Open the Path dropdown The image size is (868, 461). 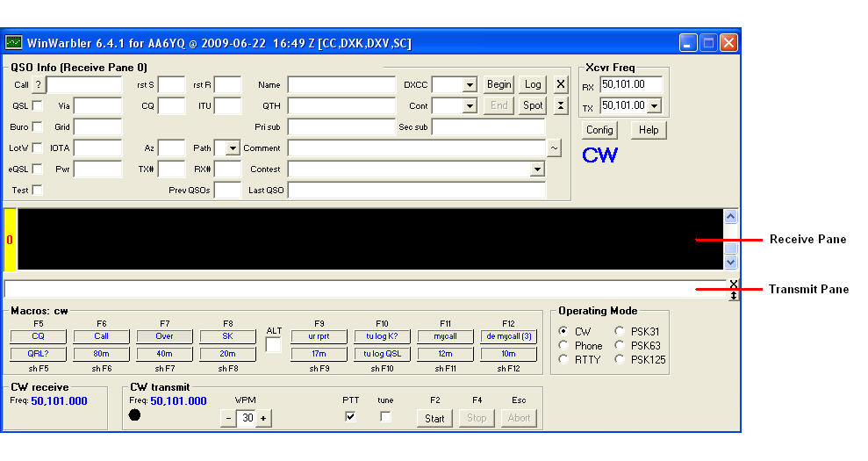point(233,148)
